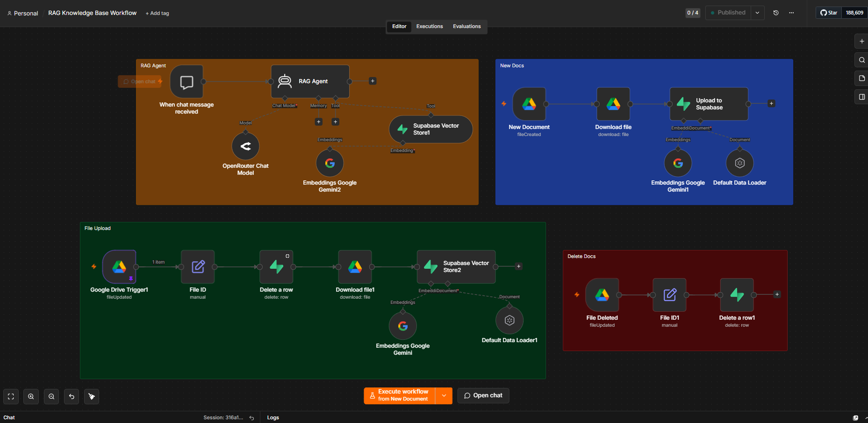The width and height of the screenshot is (868, 423).
Task: Click the Open chat button at bottom
Action: [x=483, y=395]
